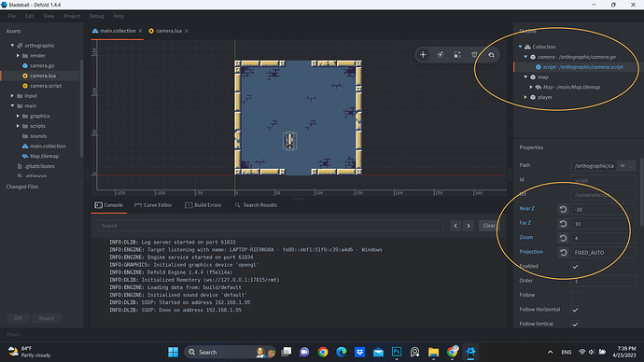Open Dropbox from taskbar
Image resolution: width=644 pixels, height=362 pixels.
[x=359, y=352]
